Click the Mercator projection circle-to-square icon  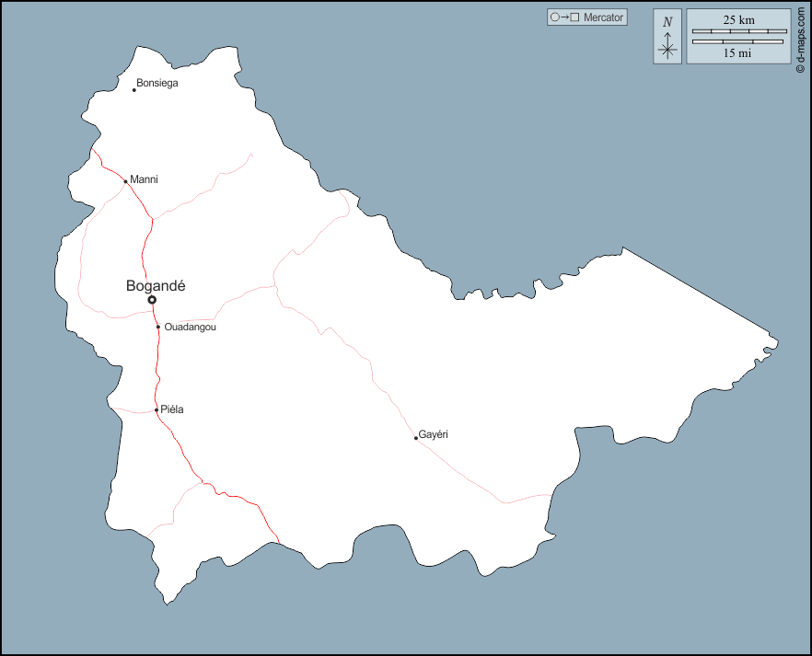tap(563, 17)
